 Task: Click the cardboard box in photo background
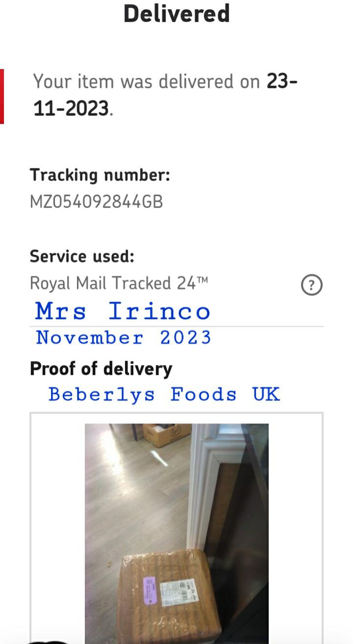coord(167,435)
